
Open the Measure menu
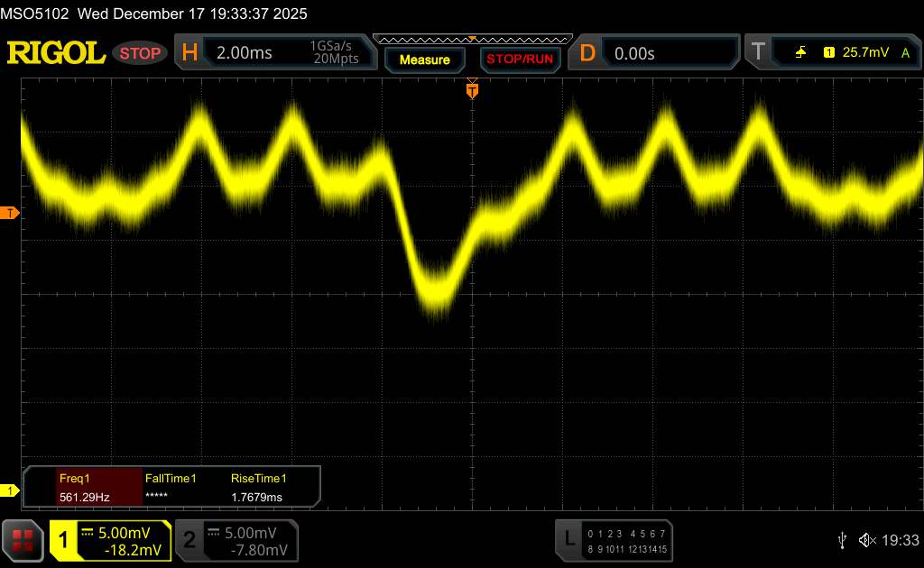pyautogui.click(x=424, y=60)
